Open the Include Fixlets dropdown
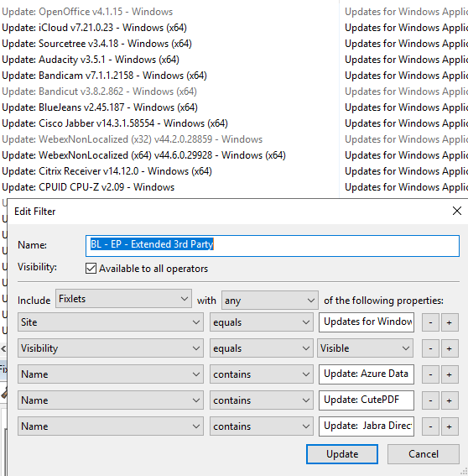 [x=123, y=299]
